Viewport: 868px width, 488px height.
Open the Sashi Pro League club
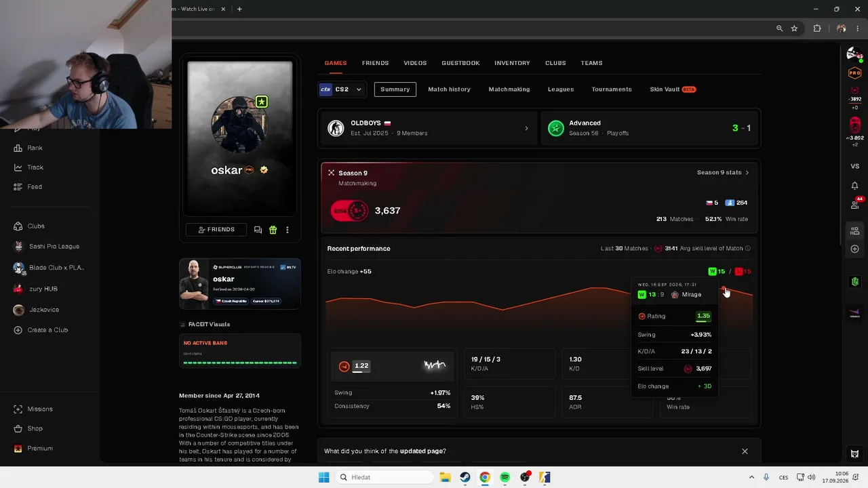tap(46, 247)
